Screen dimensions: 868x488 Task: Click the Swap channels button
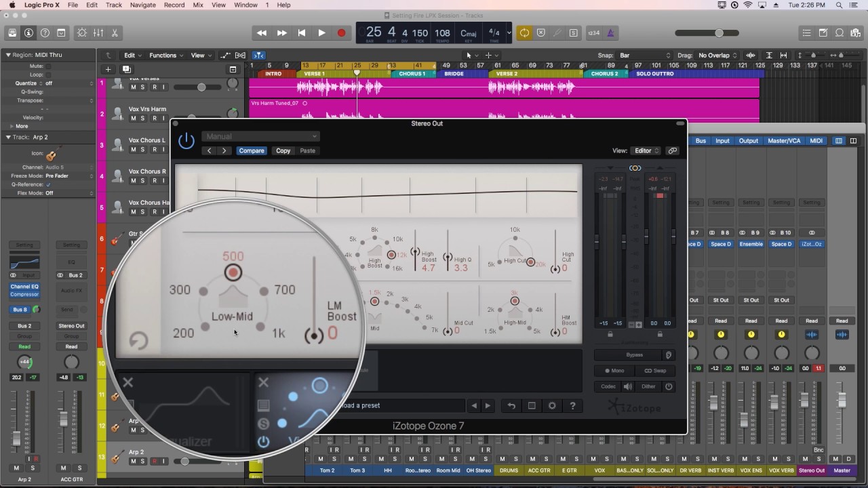(x=654, y=371)
